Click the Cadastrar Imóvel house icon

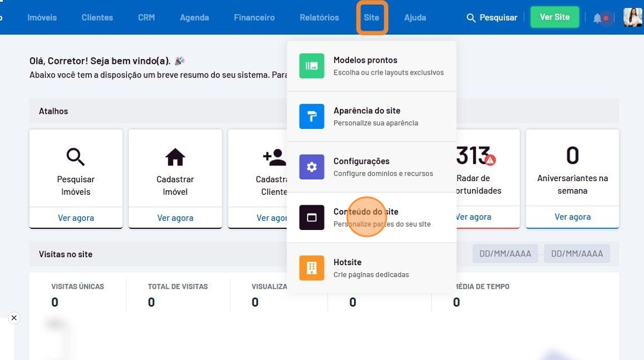(175, 156)
